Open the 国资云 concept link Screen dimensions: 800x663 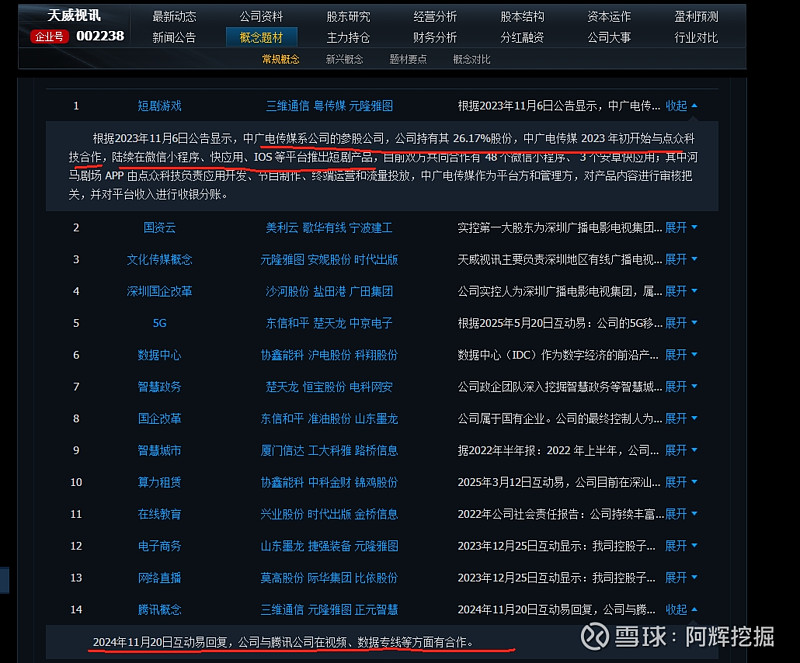click(x=160, y=228)
